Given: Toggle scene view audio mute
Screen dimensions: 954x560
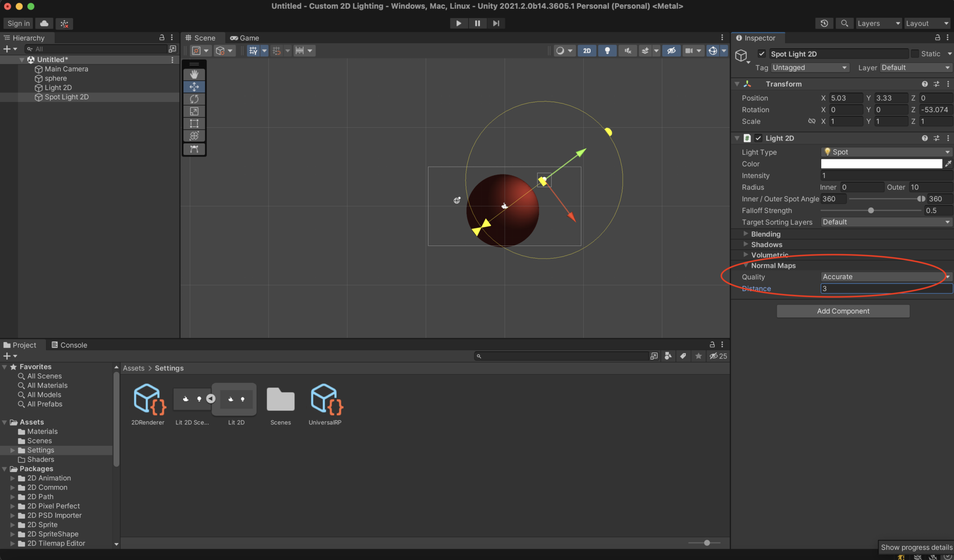Looking at the screenshot, I should coord(627,50).
